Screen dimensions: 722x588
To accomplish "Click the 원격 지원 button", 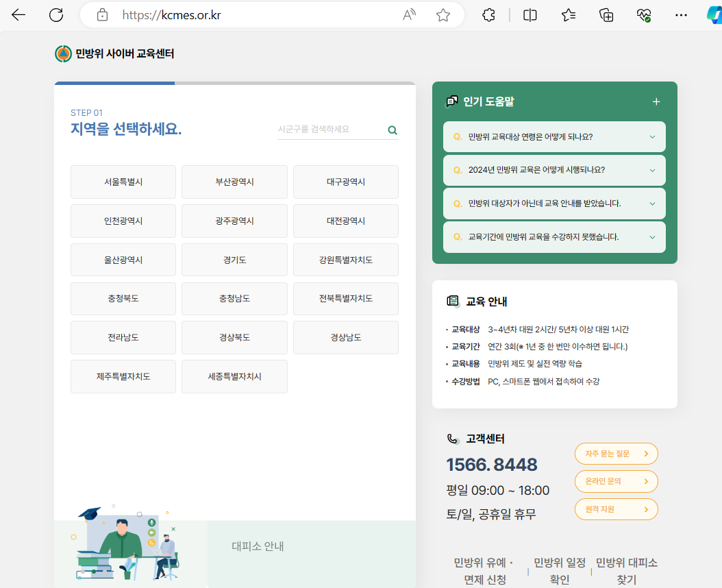I will pos(615,509).
